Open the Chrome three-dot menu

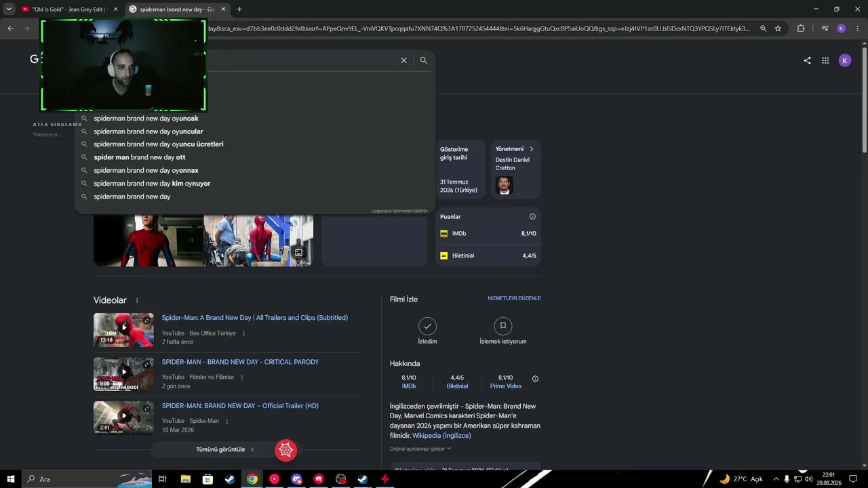(x=857, y=28)
